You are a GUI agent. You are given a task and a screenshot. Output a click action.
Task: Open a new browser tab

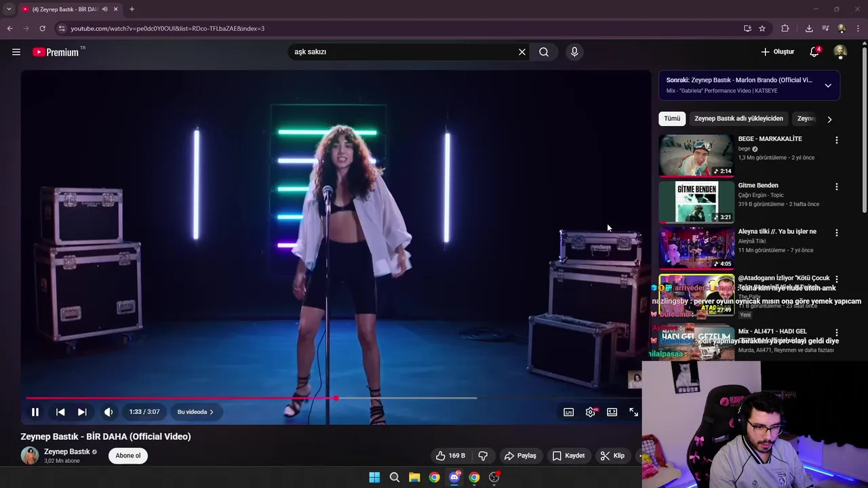point(132,9)
